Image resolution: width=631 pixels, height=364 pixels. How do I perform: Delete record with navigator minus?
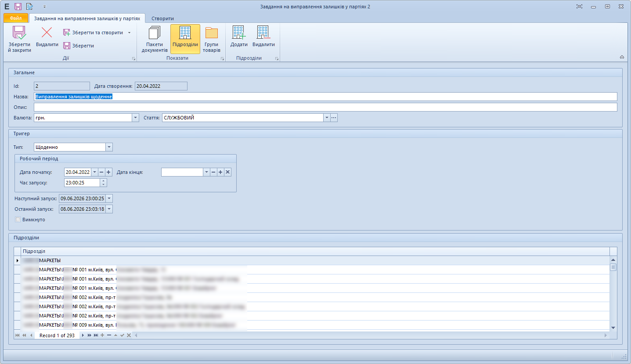(x=109, y=335)
